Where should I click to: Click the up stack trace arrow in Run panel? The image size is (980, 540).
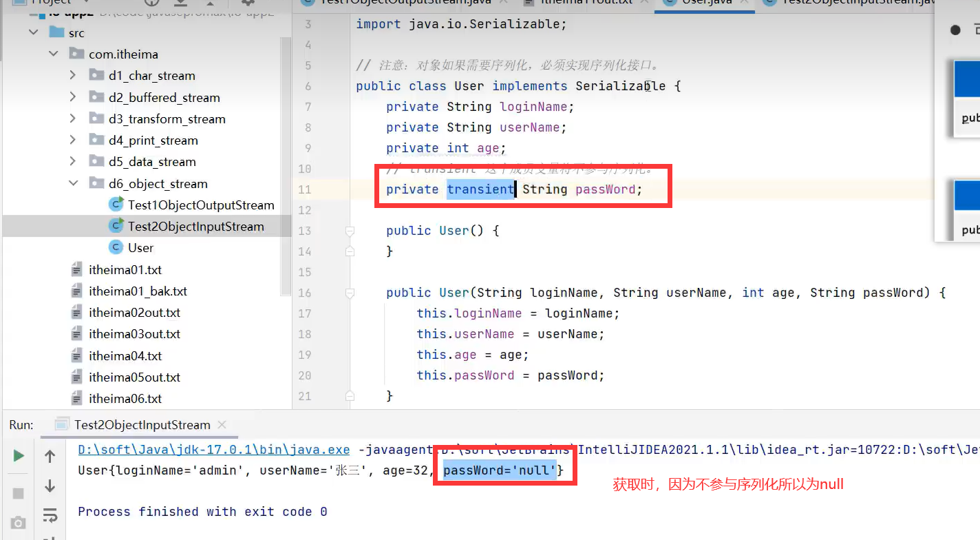50,456
